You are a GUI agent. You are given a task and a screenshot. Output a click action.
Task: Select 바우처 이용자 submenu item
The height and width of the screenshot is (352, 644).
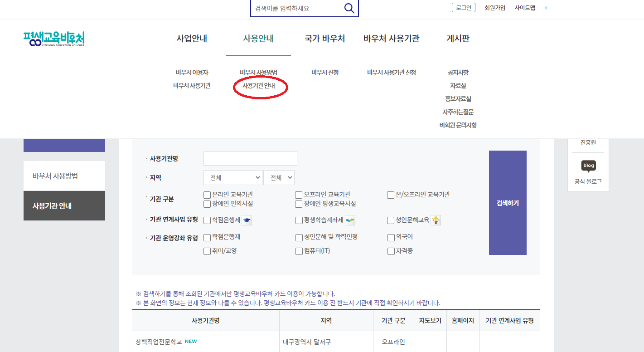[192, 73]
